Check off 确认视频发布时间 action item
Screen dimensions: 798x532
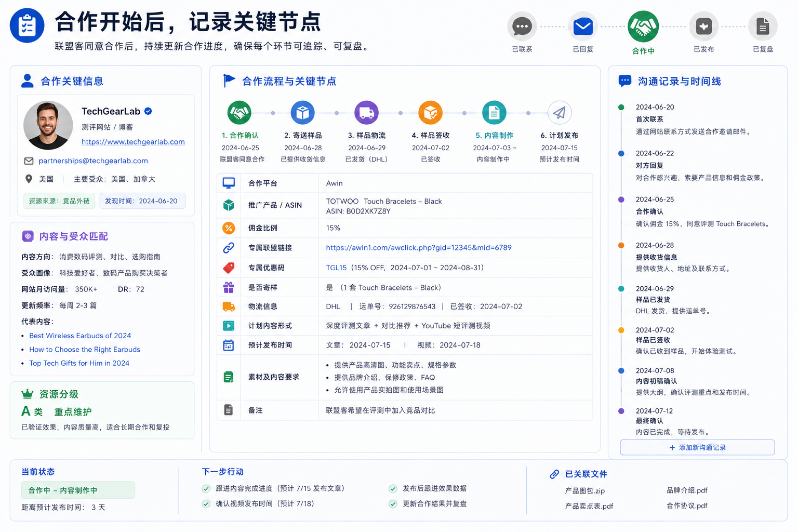206,504
